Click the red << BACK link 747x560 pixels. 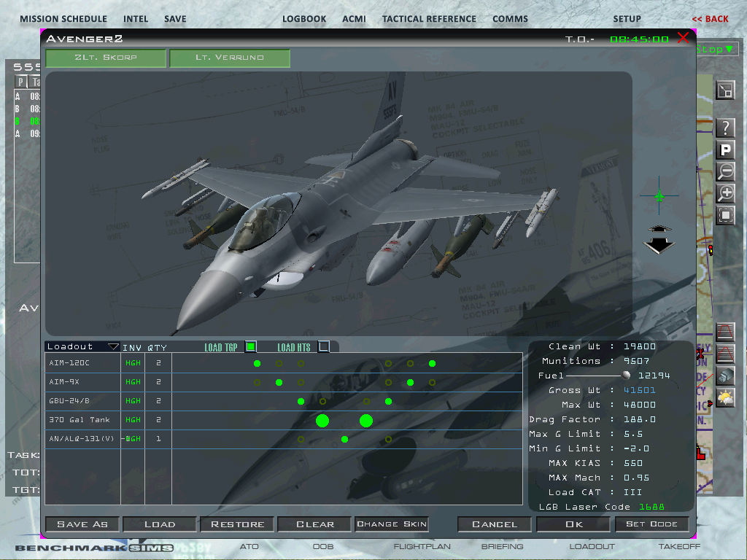pyautogui.click(x=711, y=19)
